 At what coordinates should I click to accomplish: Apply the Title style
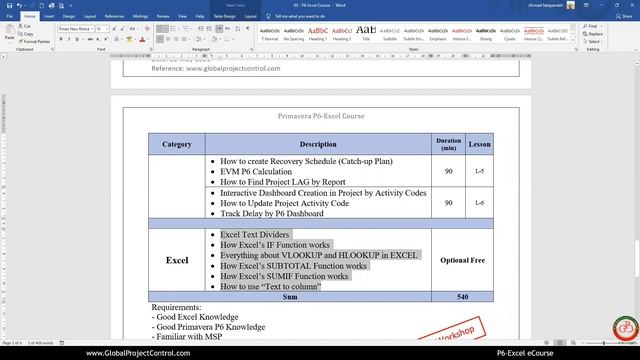366,34
